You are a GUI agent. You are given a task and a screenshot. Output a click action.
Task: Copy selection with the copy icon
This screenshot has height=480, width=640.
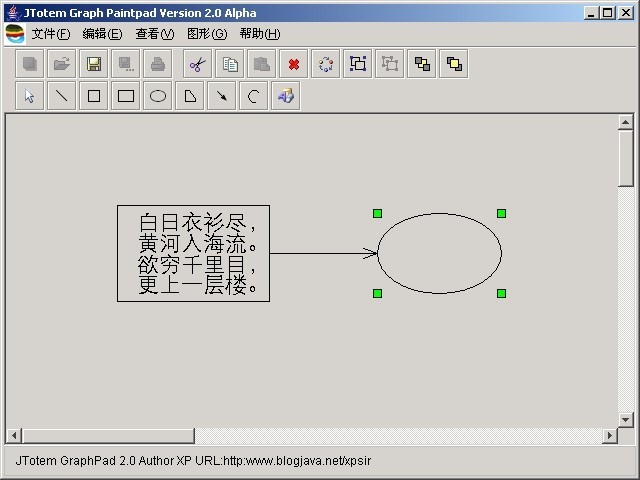pos(230,64)
